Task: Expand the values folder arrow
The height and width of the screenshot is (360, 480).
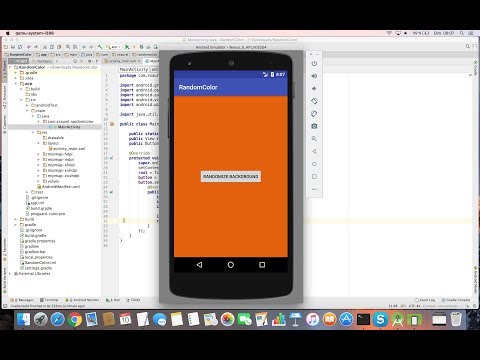Action: (x=38, y=181)
